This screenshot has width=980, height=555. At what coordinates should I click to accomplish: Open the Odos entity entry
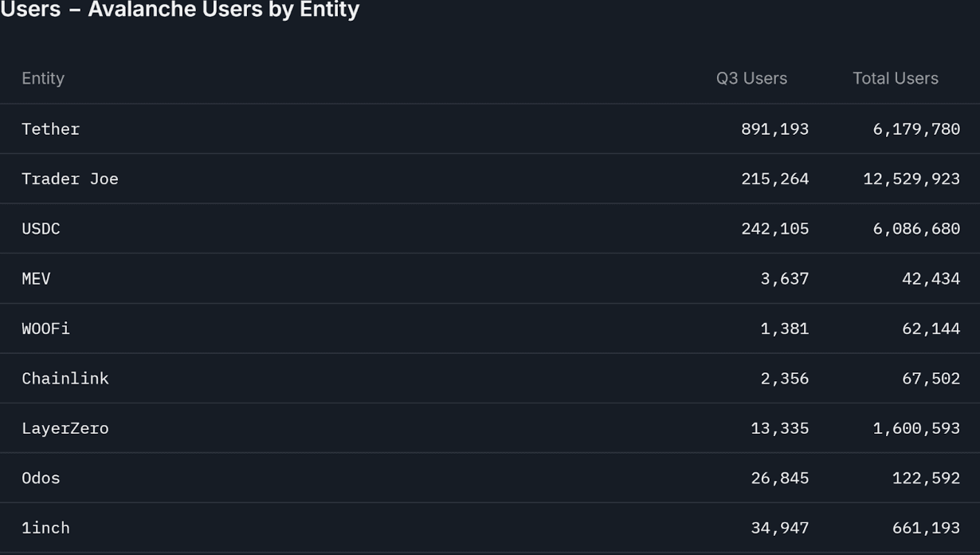click(41, 478)
